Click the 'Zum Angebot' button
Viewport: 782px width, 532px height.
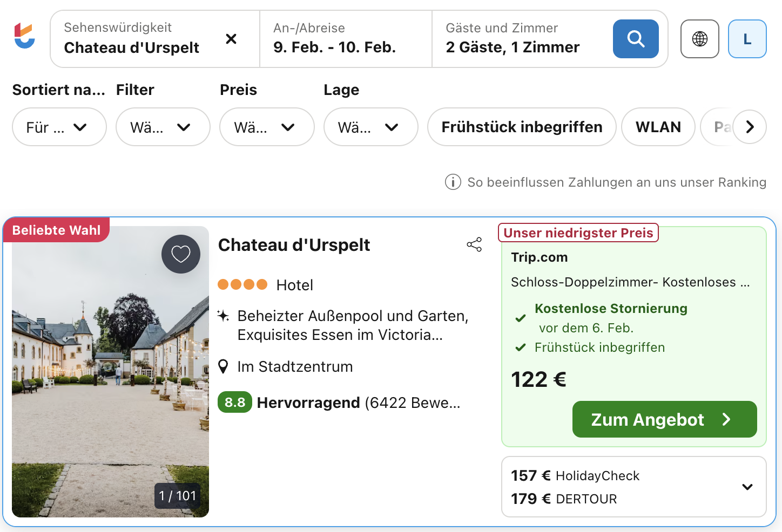664,419
